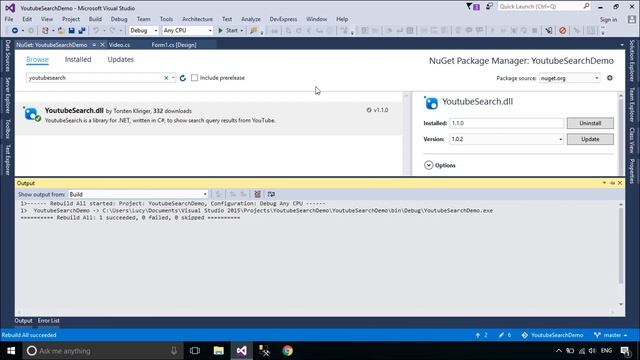The image size is (640, 360).
Task: Toggle auto-hide pin on Output panel
Action: point(612,183)
